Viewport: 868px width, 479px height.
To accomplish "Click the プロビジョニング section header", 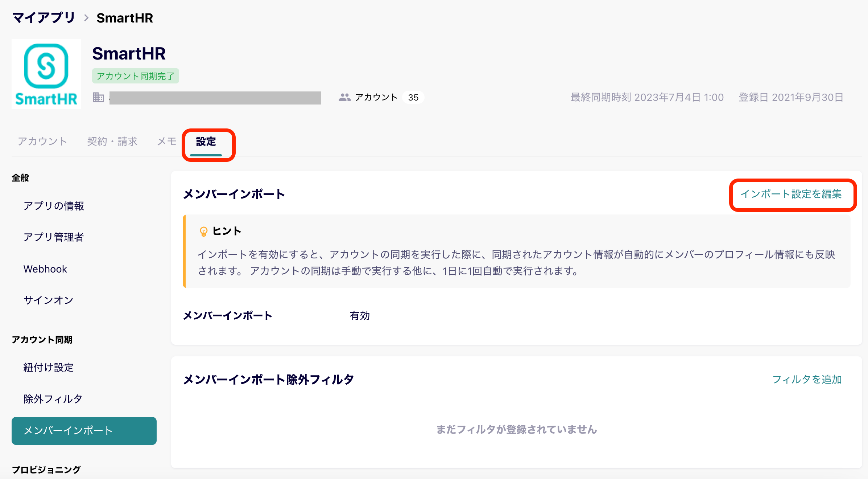I will [x=46, y=470].
